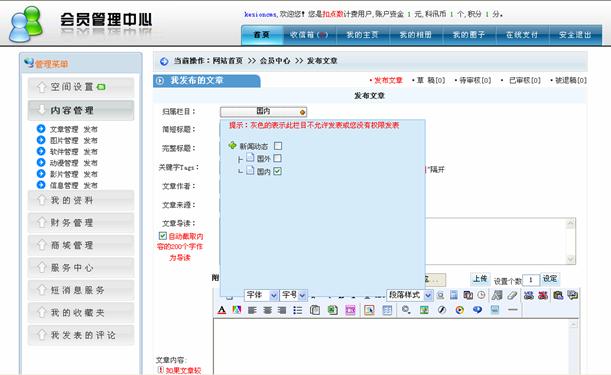611x375 pixels.
Task: Insert horizontal line in editor
Action: (x=513, y=310)
